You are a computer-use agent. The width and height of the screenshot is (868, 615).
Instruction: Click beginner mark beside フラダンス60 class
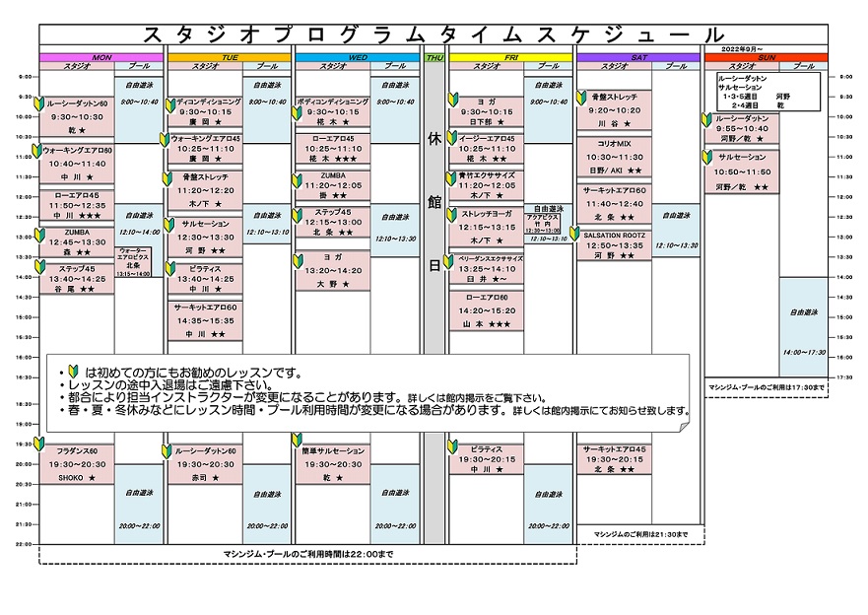pyautogui.click(x=38, y=444)
